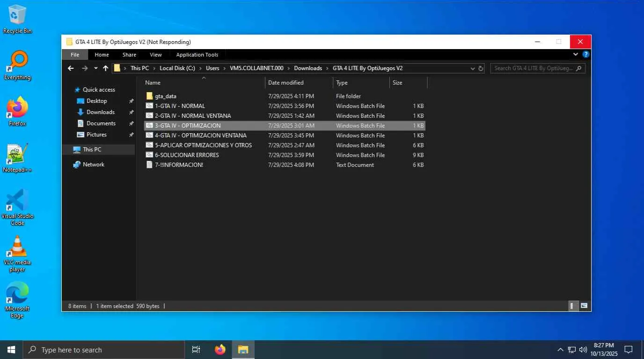Expand the address bar history dropdown

point(473,68)
